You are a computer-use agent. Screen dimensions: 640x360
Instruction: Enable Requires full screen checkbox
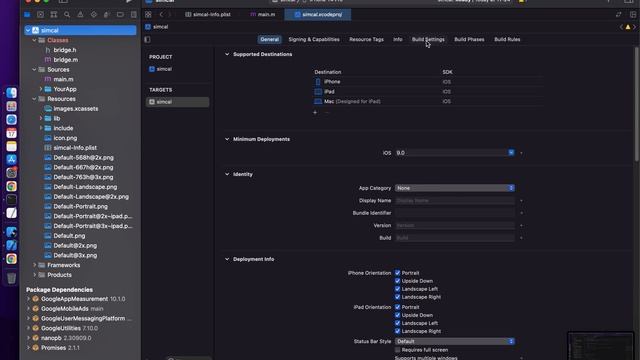398,350
